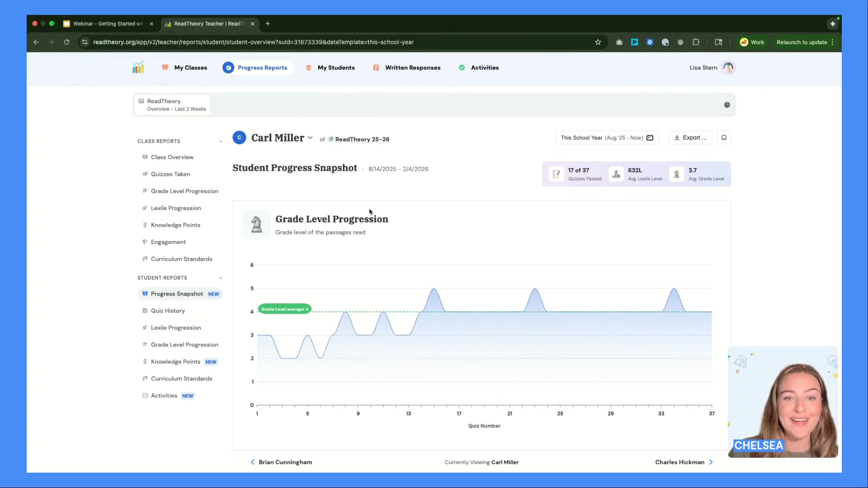Viewport: 868px width, 488px height.
Task: Open Quiz History student report
Action: 168,311
